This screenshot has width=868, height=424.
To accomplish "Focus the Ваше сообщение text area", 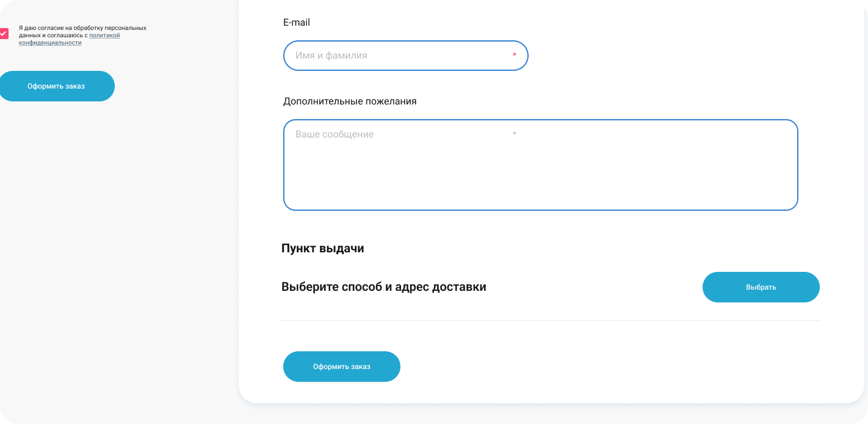I will point(541,165).
